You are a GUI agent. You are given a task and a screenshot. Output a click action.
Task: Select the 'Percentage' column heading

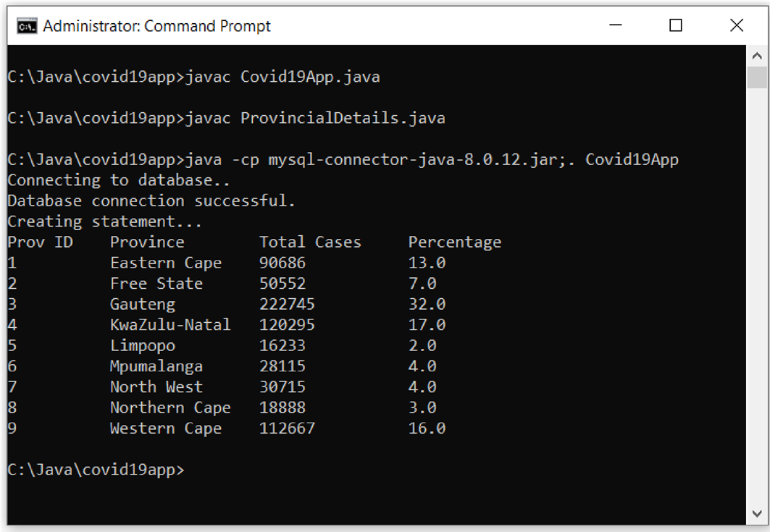(x=455, y=242)
